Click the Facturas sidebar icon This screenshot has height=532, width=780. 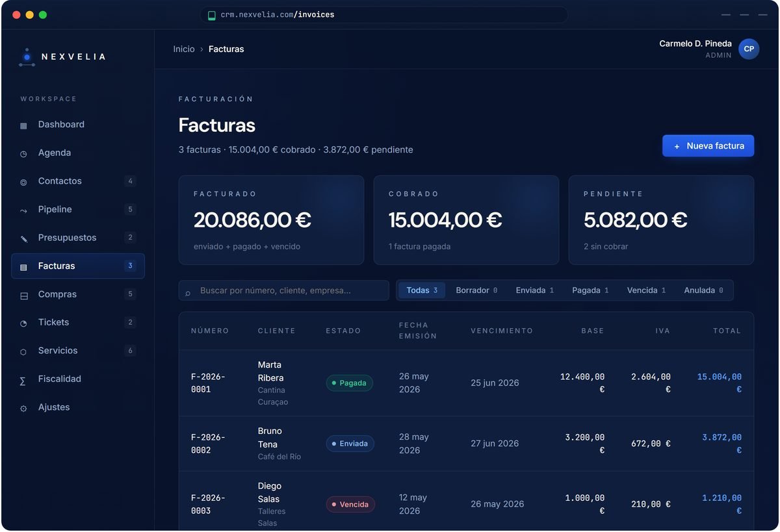point(23,267)
